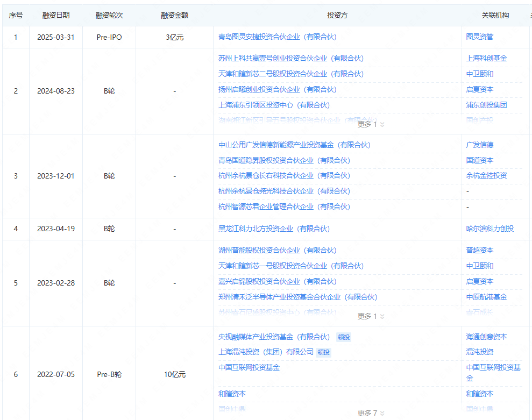This screenshot has width=532, height=420.
Task: Select 上海浦东引领区投资中心 investor
Action: coord(274,105)
